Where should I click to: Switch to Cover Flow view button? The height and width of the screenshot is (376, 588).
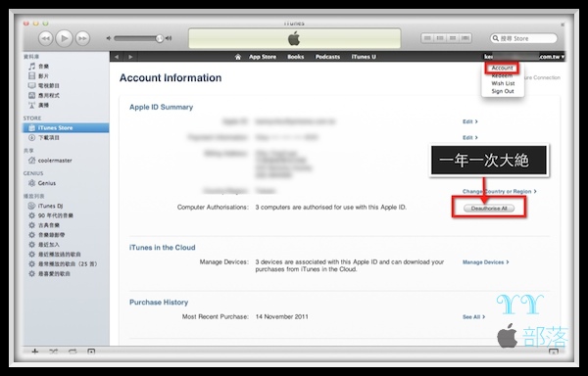[x=465, y=38]
